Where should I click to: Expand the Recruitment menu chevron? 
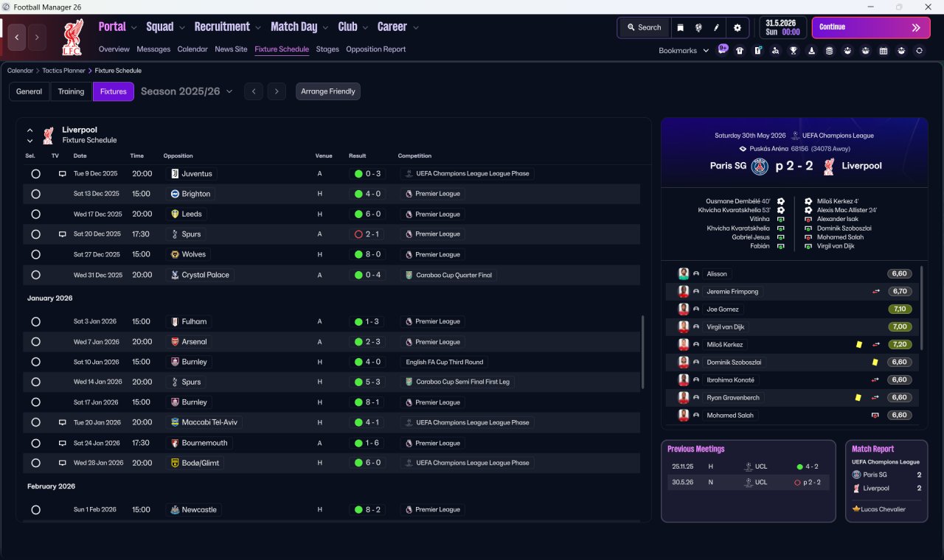click(x=258, y=28)
